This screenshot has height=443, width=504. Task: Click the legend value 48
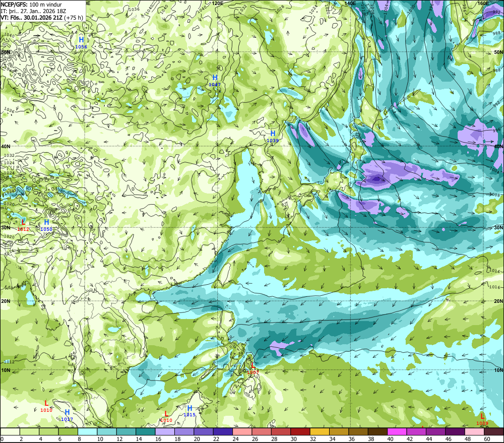468,439
